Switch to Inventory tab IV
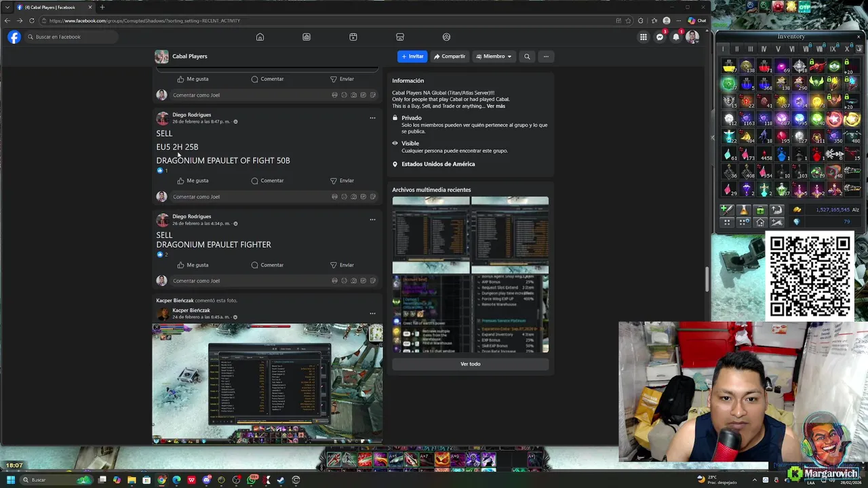 point(764,49)
